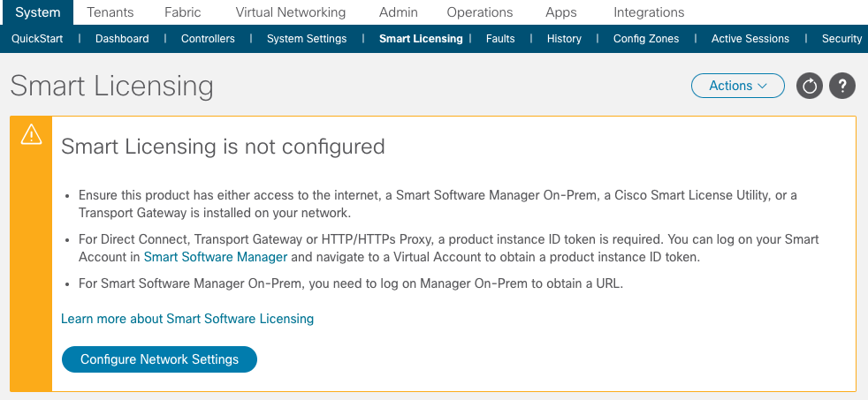The width and height of the screenshot is (868, 400).
Task: Open Learn more about Smart Software Licensing
Action: (187, 319)
